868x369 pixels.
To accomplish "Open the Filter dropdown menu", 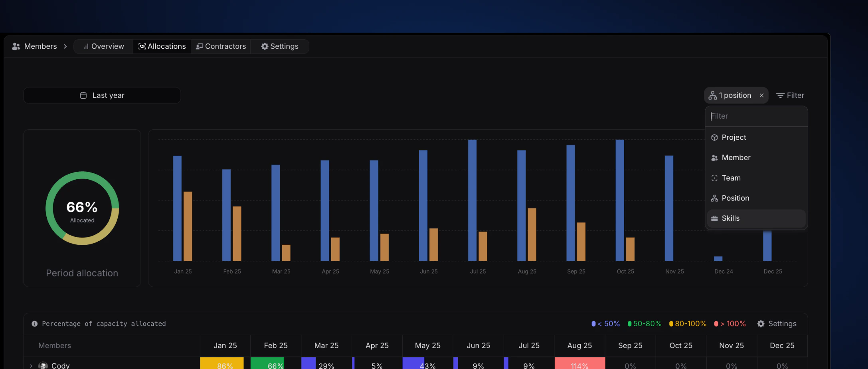I will pos(790,95).
